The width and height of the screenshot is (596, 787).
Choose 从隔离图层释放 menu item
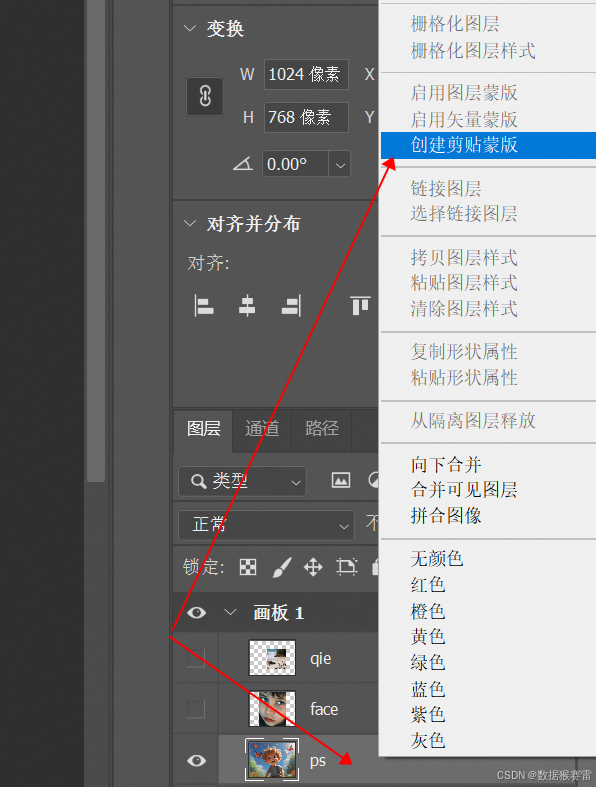click(x=473, y=421)
